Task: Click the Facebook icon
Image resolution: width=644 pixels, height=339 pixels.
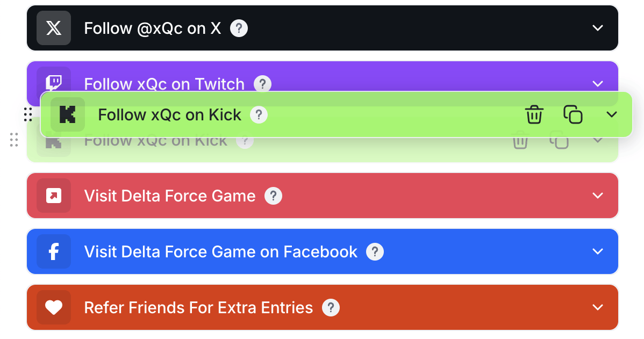Action: (x=53, y=251)
